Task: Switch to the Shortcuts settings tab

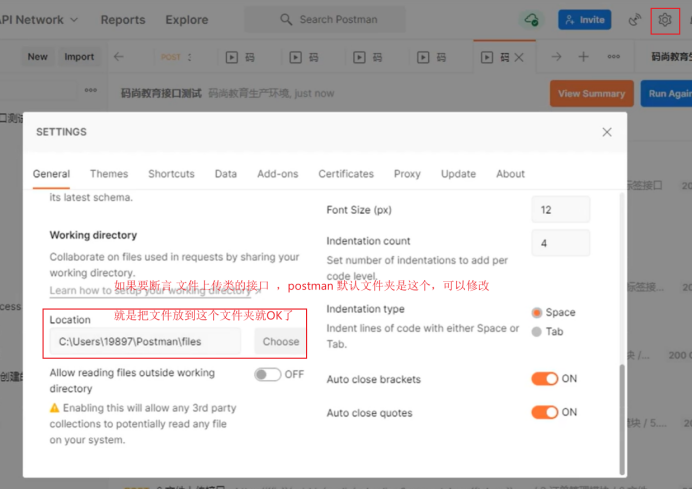Action: click(x=171, y=174)
